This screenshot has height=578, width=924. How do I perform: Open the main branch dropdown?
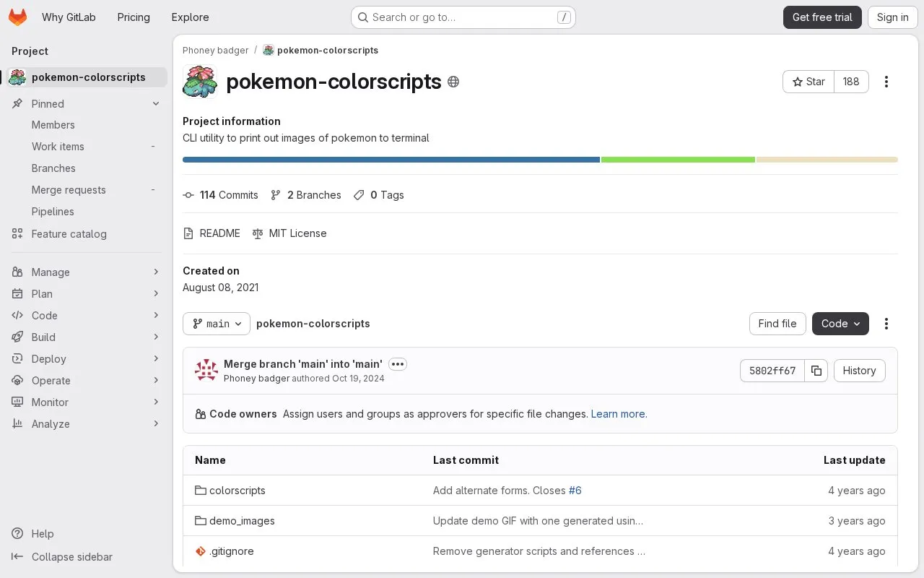click(x=217, y=324)
